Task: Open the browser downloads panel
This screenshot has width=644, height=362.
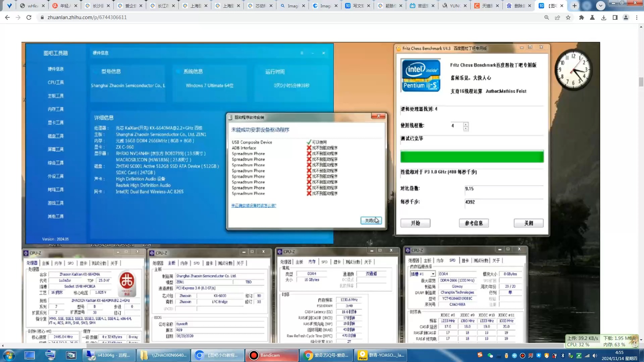Action: click(x=604, y=17)
